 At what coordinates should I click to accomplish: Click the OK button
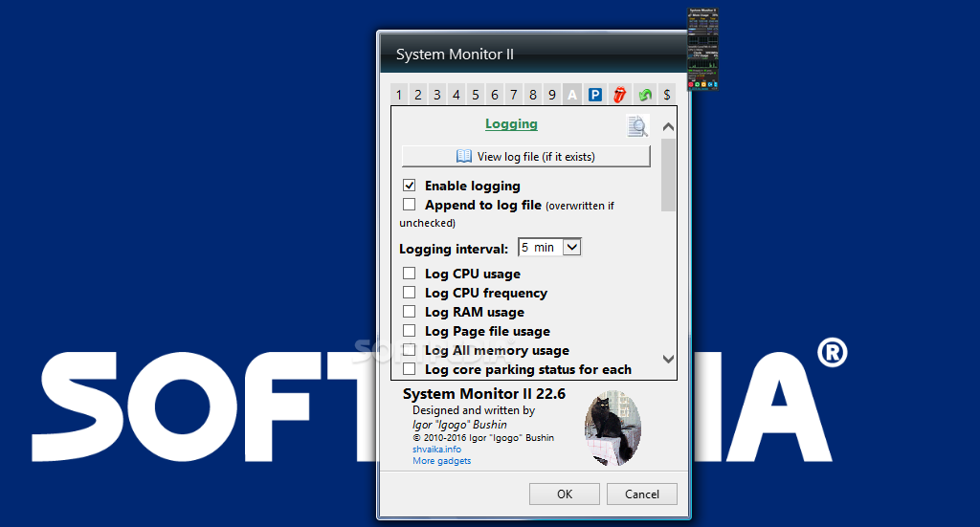pyautogui.click(x=565, y=494)
